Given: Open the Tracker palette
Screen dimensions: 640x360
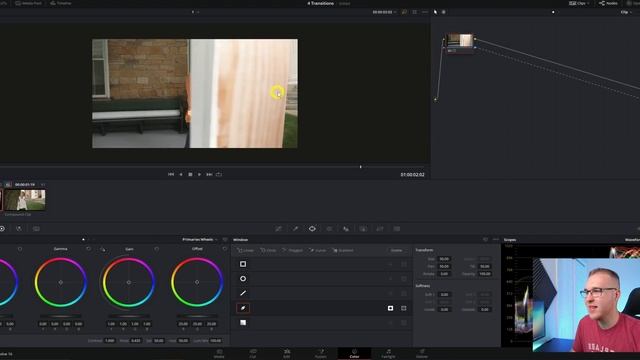Looking at the screenshot, I should (329, 229).
